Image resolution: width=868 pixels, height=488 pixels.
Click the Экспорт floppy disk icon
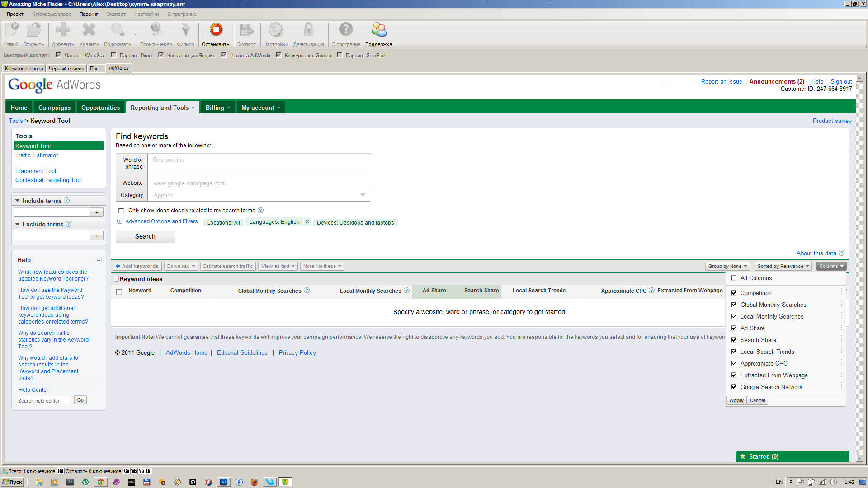coord(246,30)
